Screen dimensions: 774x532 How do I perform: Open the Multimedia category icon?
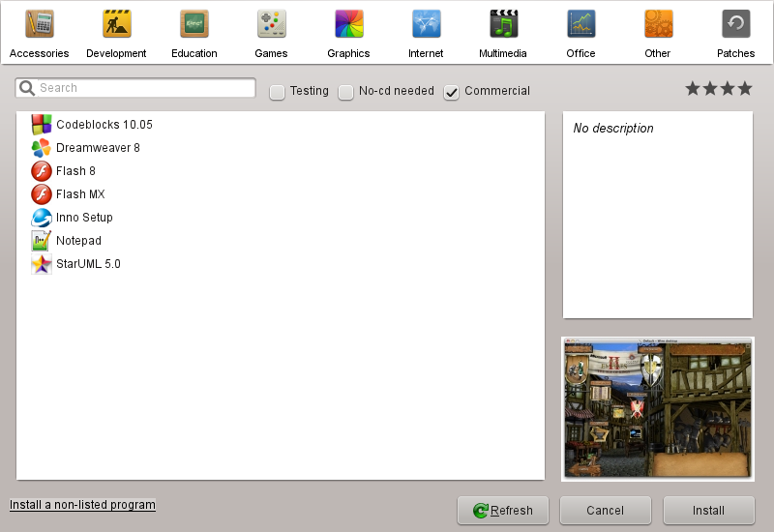(x=503, y=23)
